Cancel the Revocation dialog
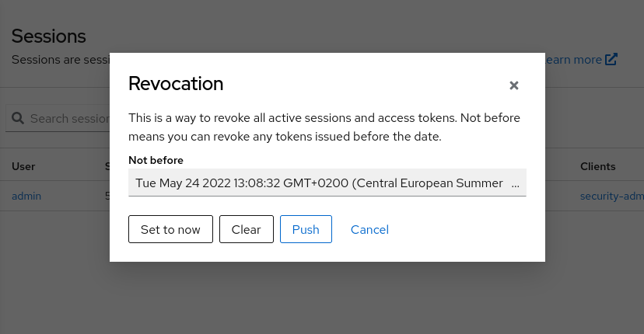The image size is (644, 334). coord(369,229)
